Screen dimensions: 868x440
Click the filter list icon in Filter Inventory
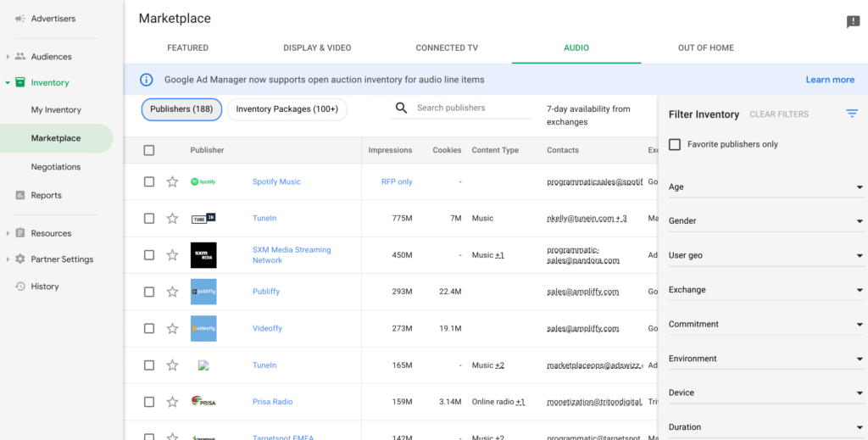click(852, 114)
